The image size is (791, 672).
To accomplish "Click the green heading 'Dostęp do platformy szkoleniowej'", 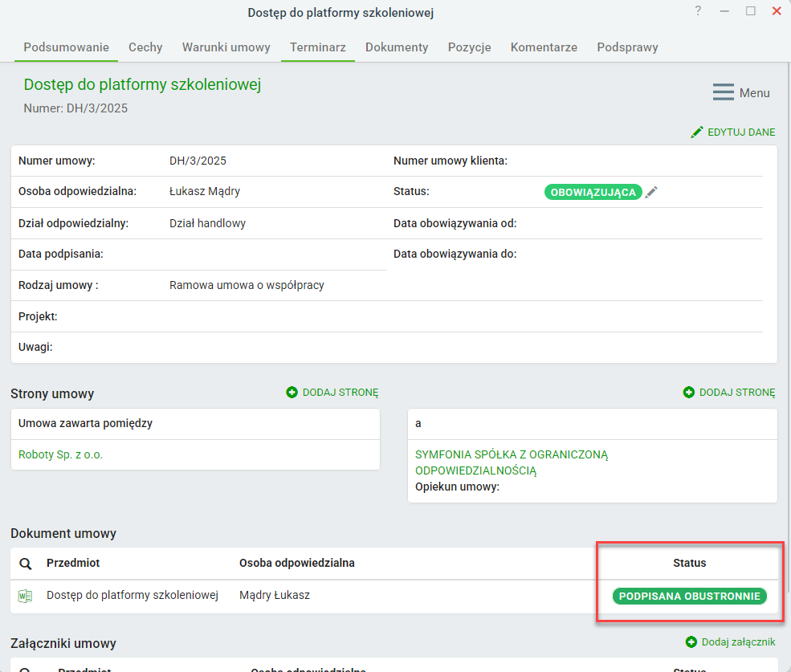I will pyautogui.click(x=142, y=85).
